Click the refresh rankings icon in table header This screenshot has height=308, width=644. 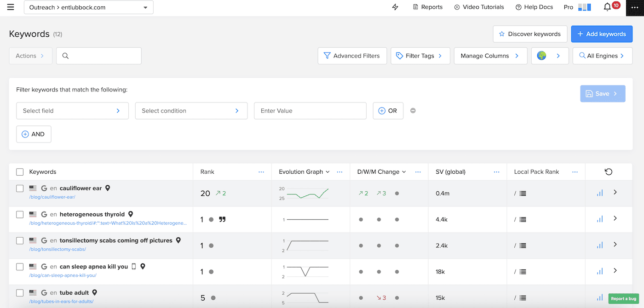point(609,172)
